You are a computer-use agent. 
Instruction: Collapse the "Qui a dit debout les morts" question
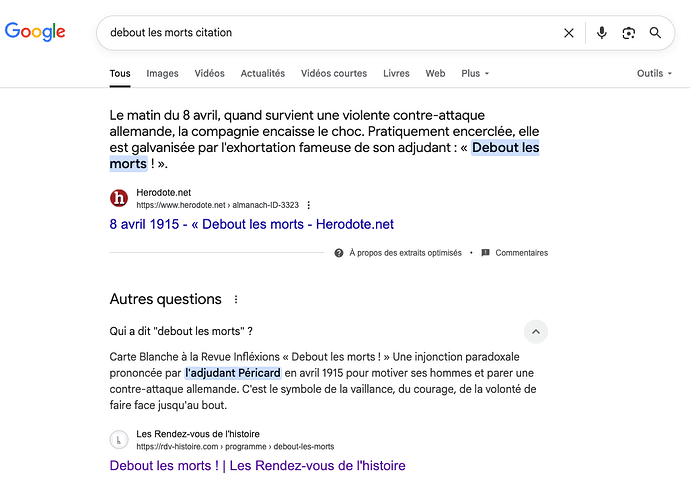coord(535,331)
